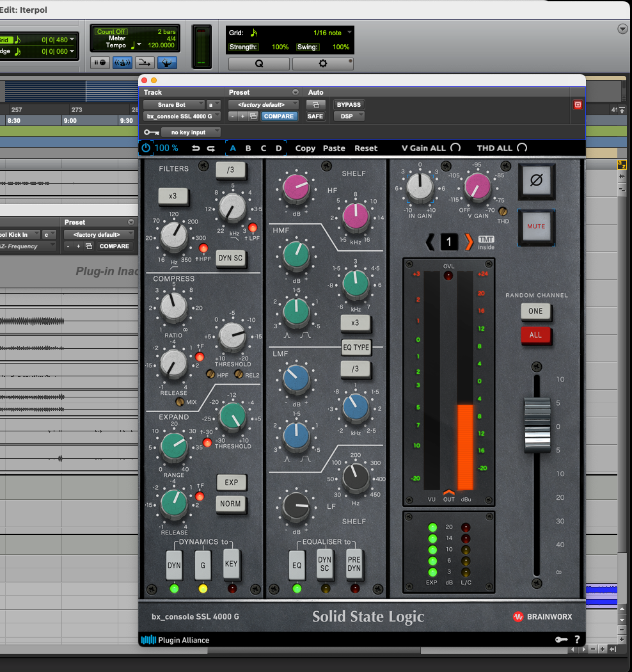This screenshot has width=632, height=672.
Task: Toggle expander fast attack F LED
Action: pos(200,496)
